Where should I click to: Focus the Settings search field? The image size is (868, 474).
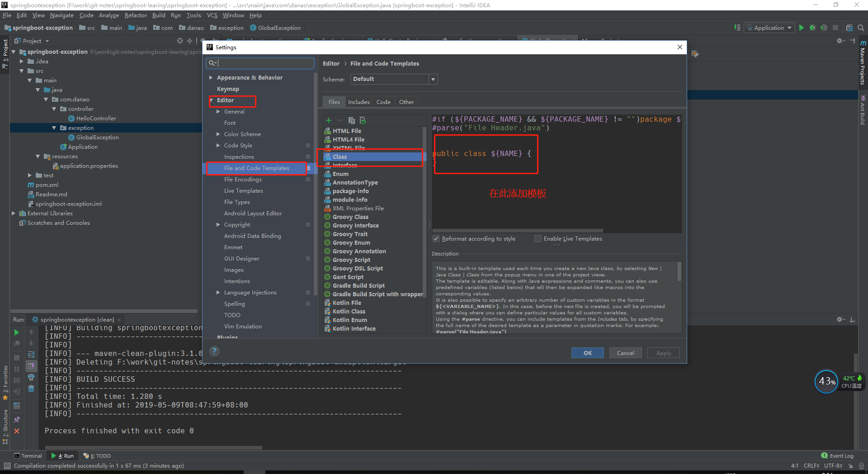[260, 63]
